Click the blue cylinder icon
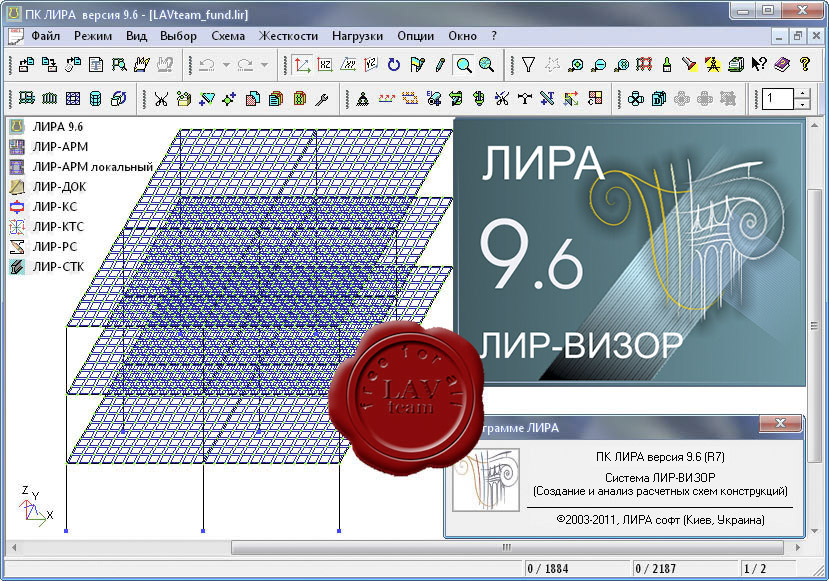Screen dimensions: 829x581 point(96,98)
